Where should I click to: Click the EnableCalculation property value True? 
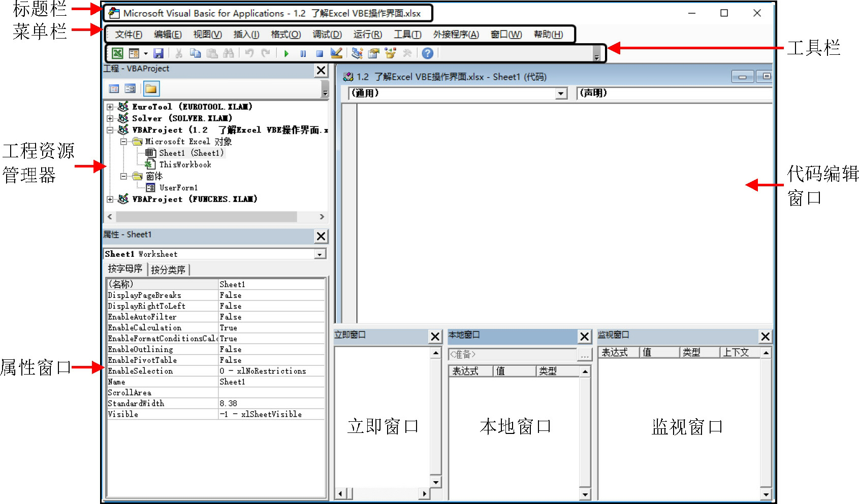coord(229,328)
